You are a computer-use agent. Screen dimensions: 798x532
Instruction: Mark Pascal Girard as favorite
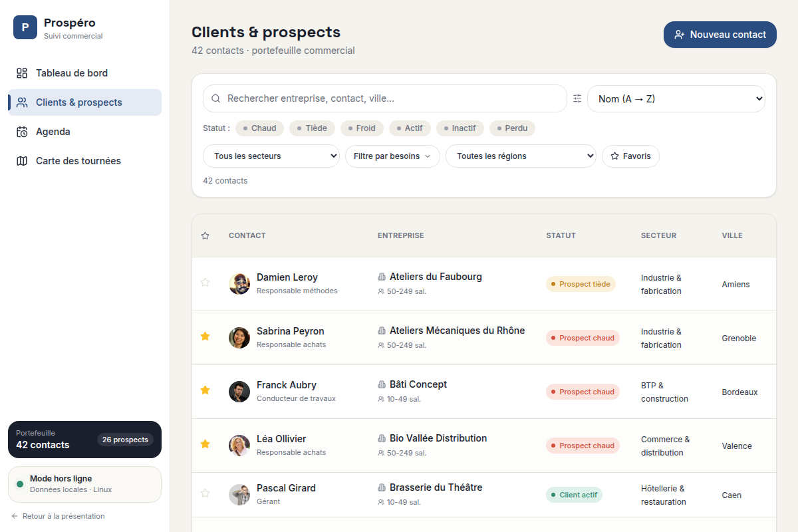(205, 493)
